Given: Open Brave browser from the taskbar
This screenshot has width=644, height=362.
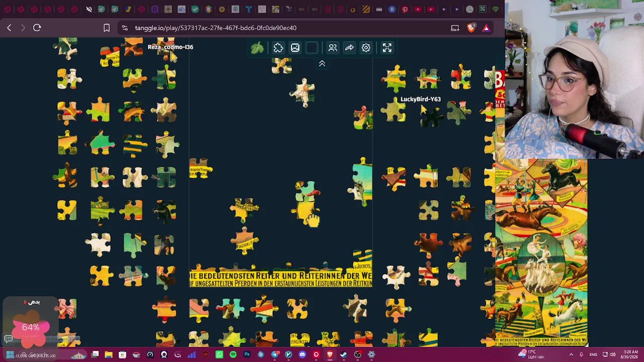Looking at the screenshot, I should click(x=330, y=355).
